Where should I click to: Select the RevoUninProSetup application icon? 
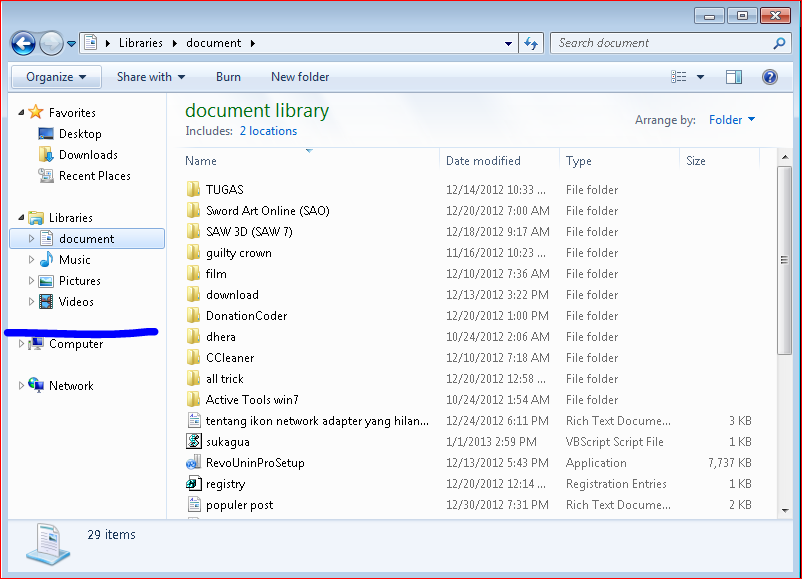pos(193,463)
